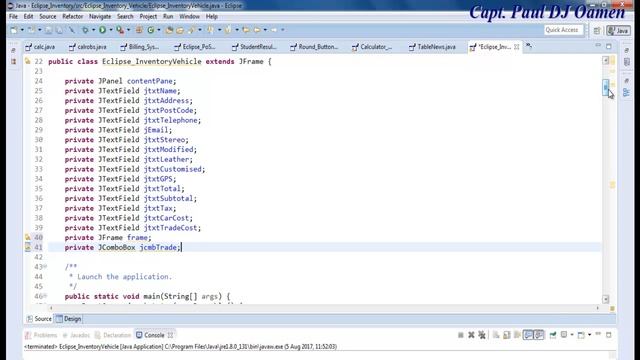Click the Search flashlight toolbar icon
The height and width of the screenshot is (360, 640).
click(191, 30)
